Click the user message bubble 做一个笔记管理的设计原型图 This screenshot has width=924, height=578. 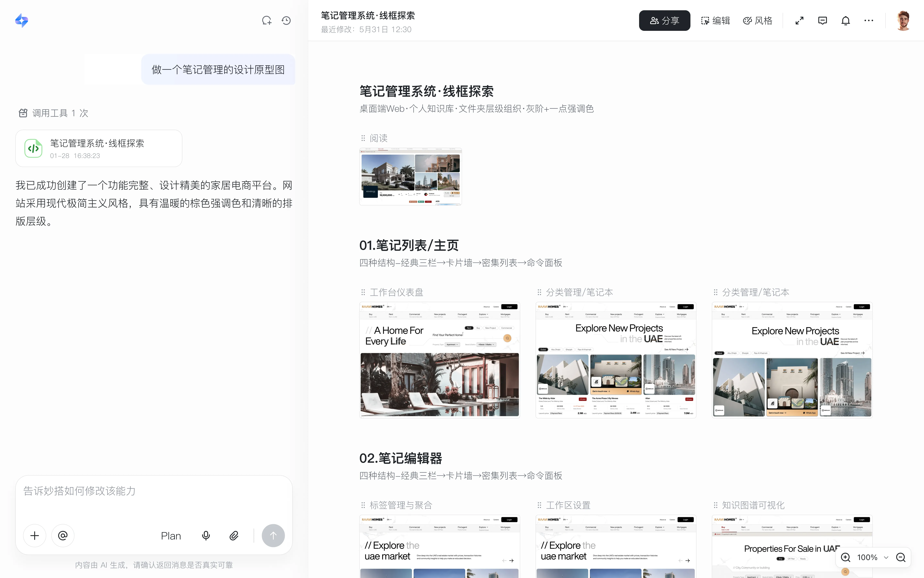tap(218, 70)
